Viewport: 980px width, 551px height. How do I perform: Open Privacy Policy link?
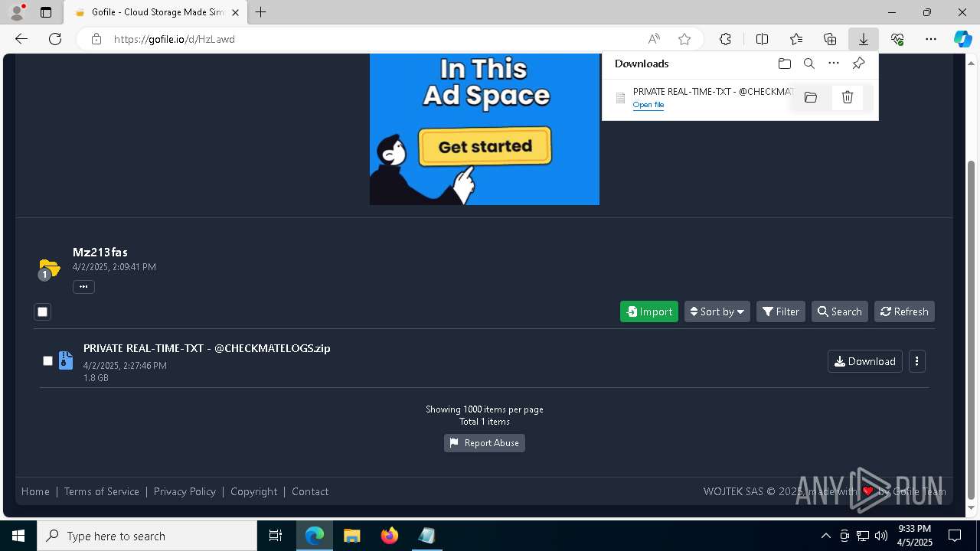[185, 491]
